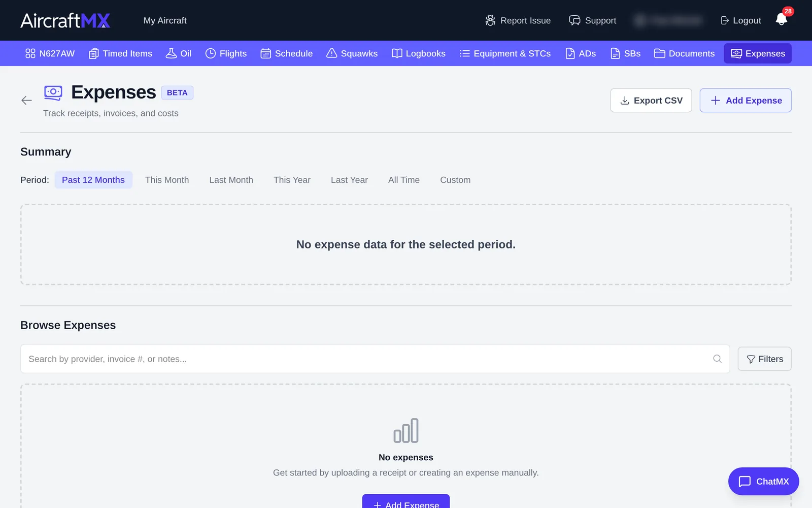The width and height of the screenshot is (812, 508).
Task: Click the bar chart empty-state icon
Action: click(406, 431)
